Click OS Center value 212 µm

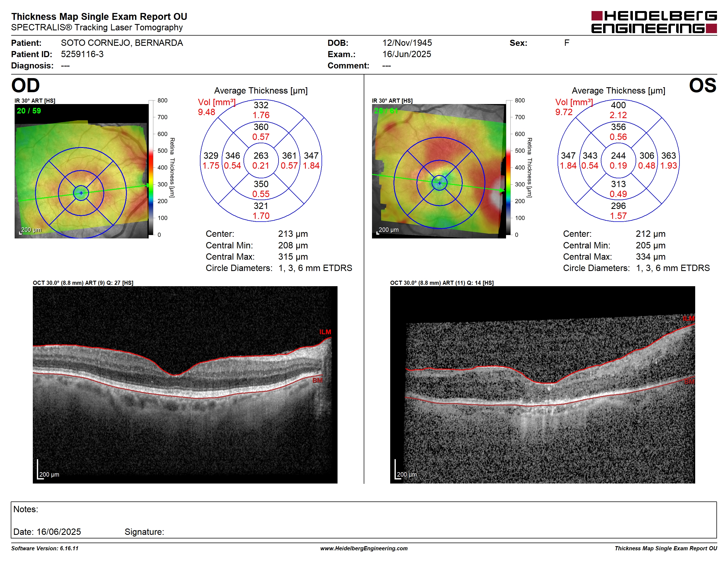tap(650, 234)
